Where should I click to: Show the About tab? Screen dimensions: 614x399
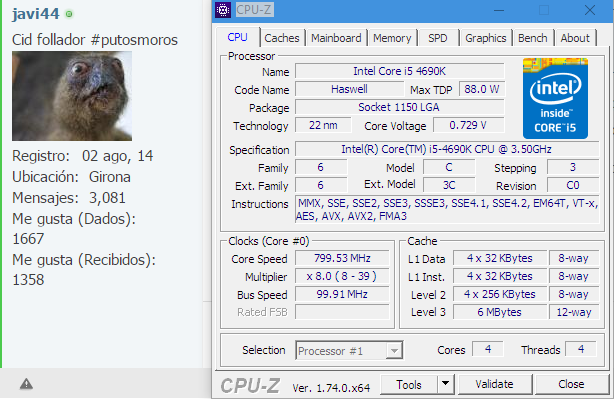(575, 38)
